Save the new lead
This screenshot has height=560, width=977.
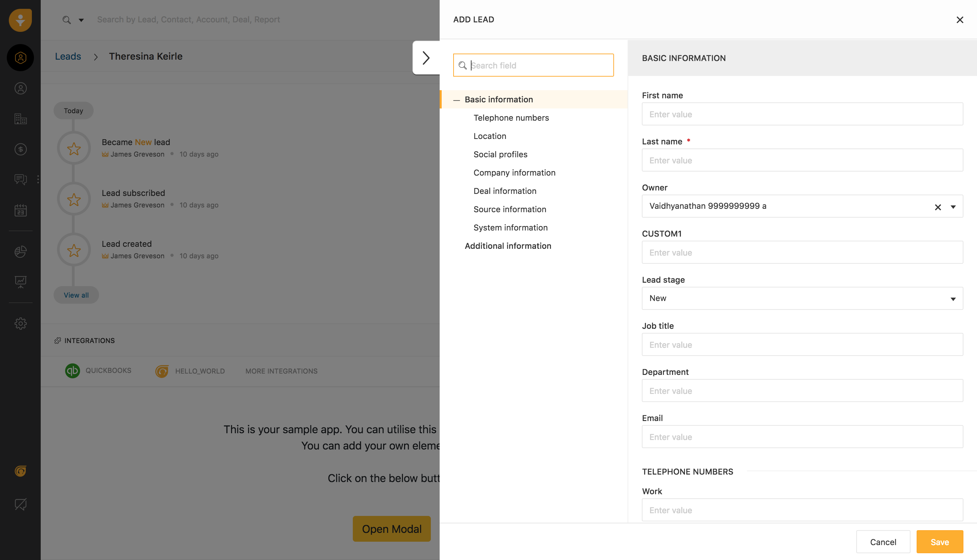940,542
